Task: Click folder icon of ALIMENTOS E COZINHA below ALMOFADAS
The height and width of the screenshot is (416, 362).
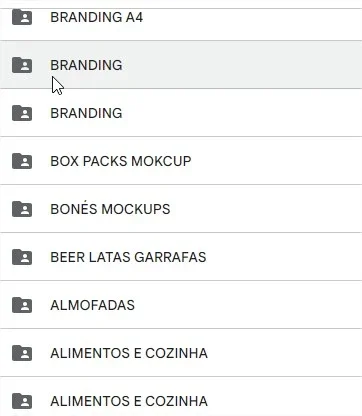Action: [x=22, y=353]
